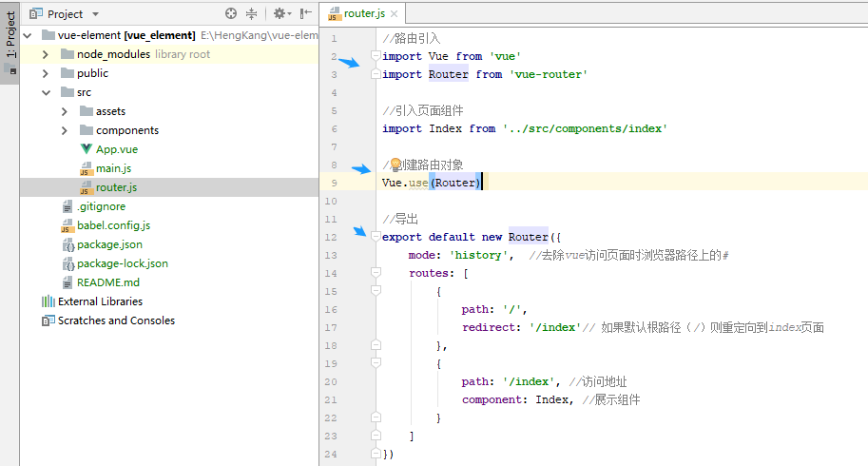Click the redirect '/index' value
Screen dimensions: 868x466
coord(555,327)
